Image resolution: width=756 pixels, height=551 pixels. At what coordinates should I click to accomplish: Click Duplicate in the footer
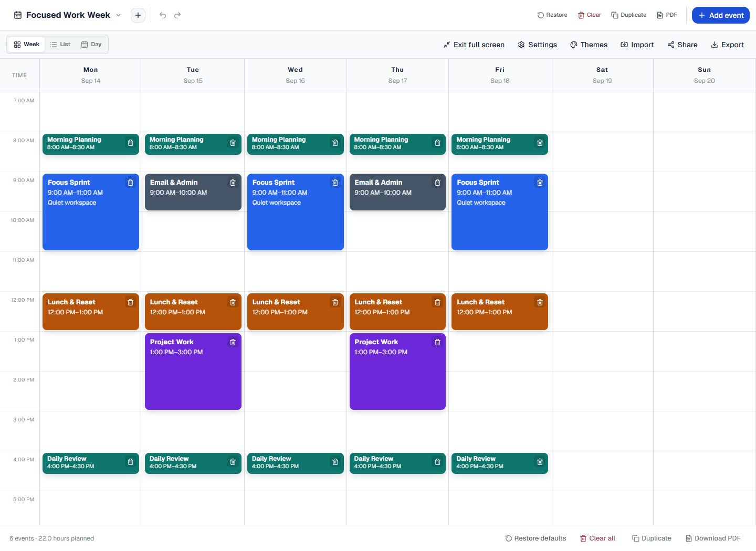[x=652, y=538]
